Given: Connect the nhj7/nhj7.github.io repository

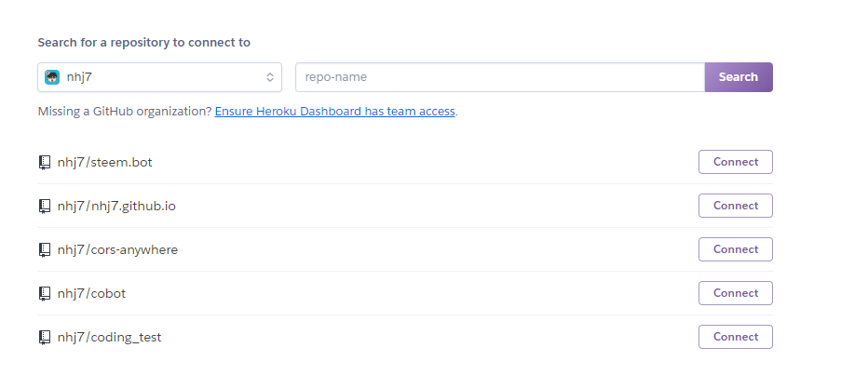Looking at the screenshot, I should pos(736,206).
